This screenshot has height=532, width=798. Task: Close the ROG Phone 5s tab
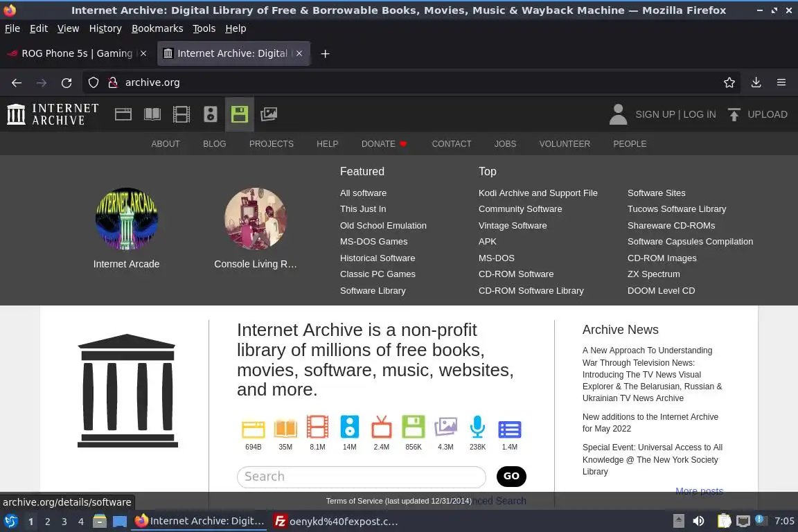143,53
